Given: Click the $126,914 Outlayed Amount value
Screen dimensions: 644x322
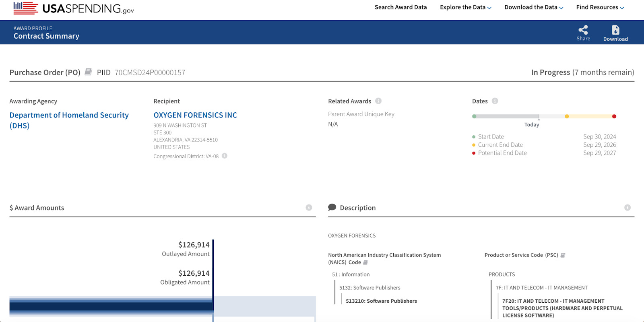Looking at the screenshot, I should click(x=194, y=245).
